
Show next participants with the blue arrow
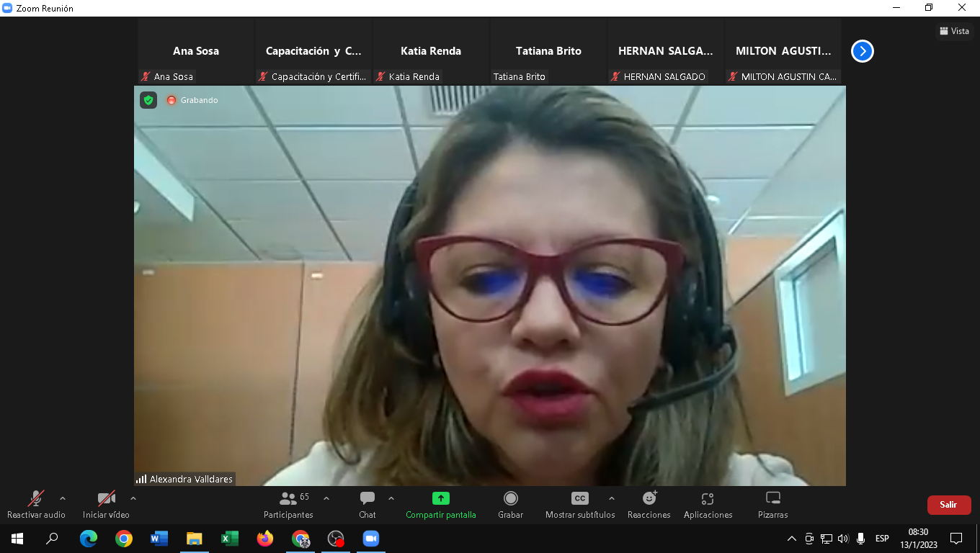[863, 51]
